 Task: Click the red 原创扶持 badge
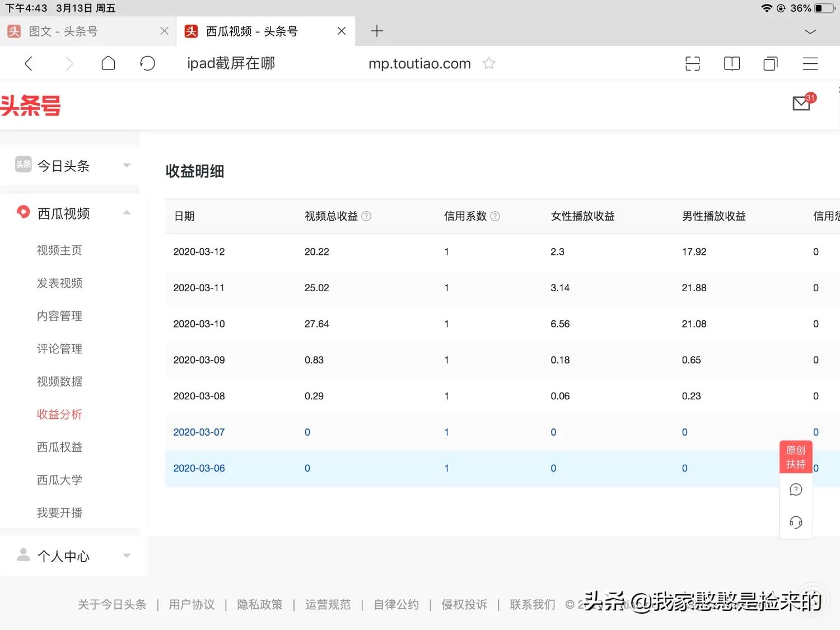tap(795, 456)
